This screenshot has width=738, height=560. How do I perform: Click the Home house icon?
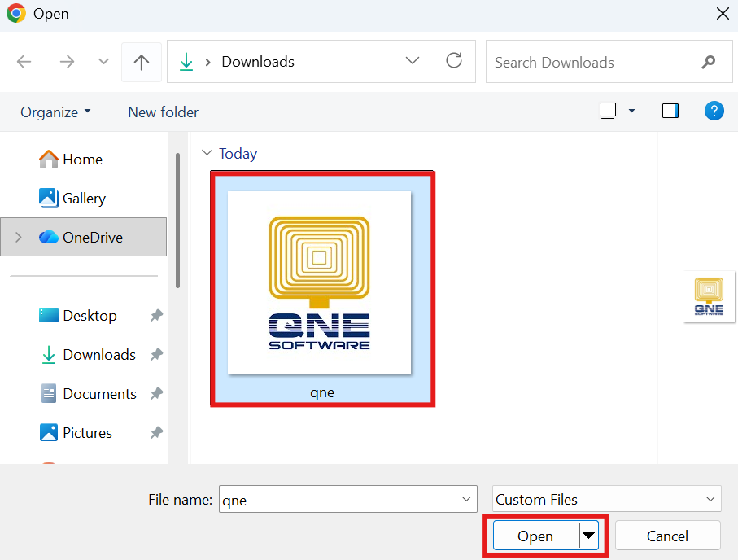[x=49, y=160]
